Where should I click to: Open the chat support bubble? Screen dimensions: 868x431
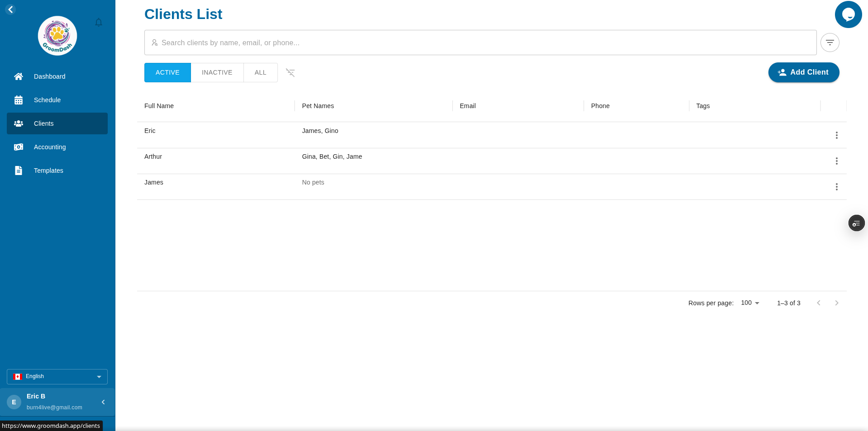(x=848, y=14)
